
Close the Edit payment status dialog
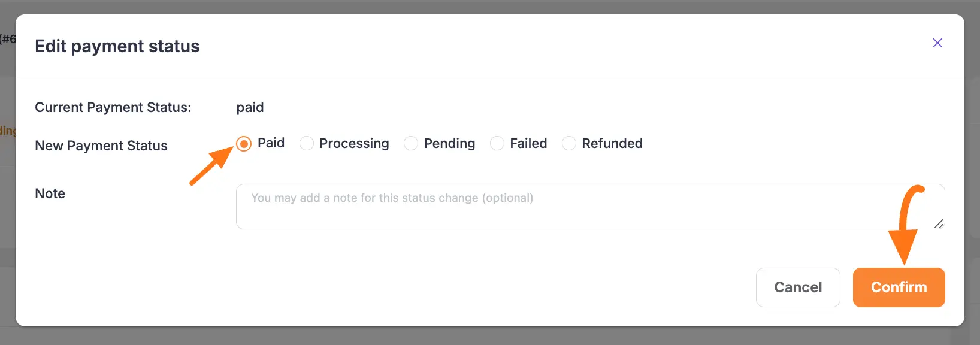[937, 43]
